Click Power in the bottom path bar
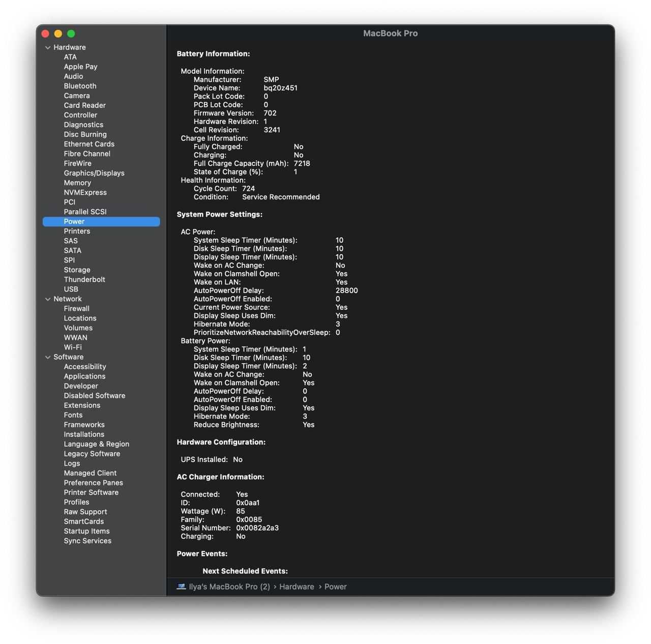Image resolution: width=651 pixels, height=644 pixels. [x=336, y=587]
